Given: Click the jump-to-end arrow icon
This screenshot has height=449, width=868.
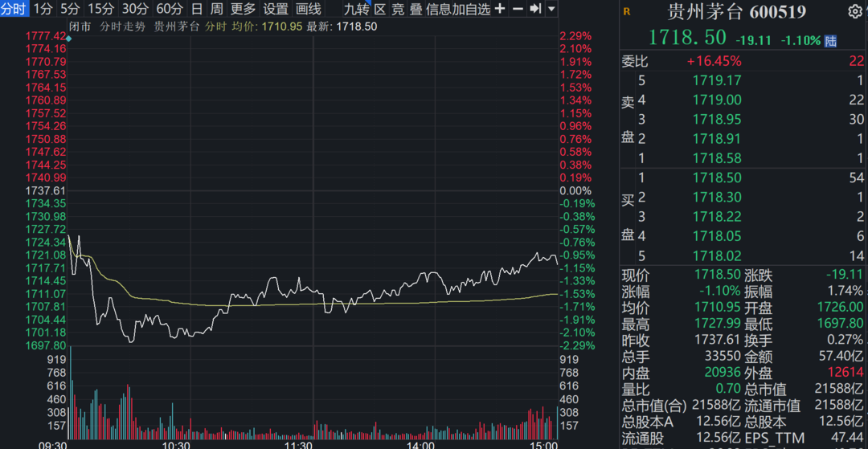Looking at the screenshot, I should coord(534,9).
